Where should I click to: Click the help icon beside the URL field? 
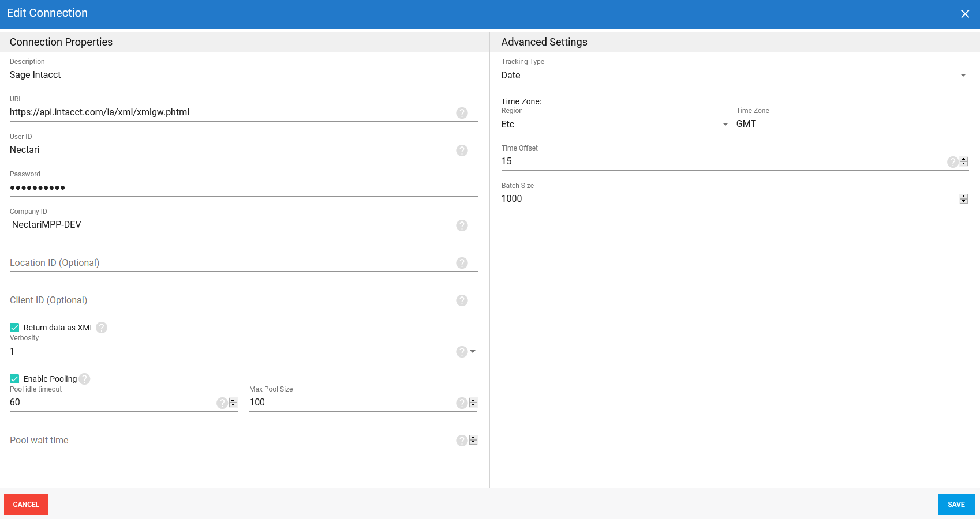point(462,113)
